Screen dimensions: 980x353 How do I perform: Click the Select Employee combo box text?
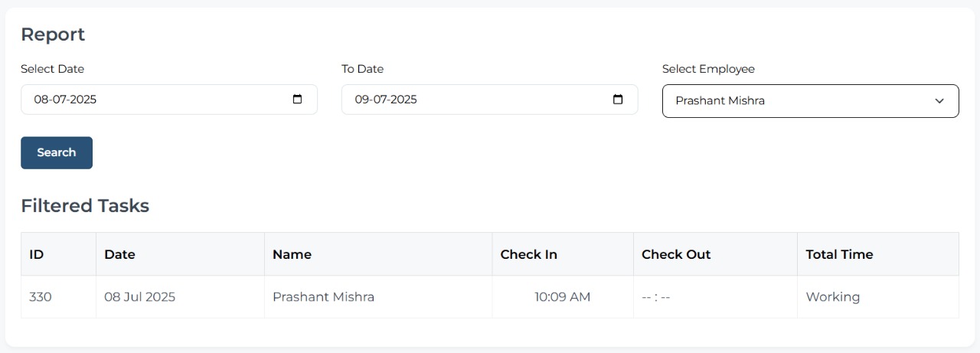point(720,101)
